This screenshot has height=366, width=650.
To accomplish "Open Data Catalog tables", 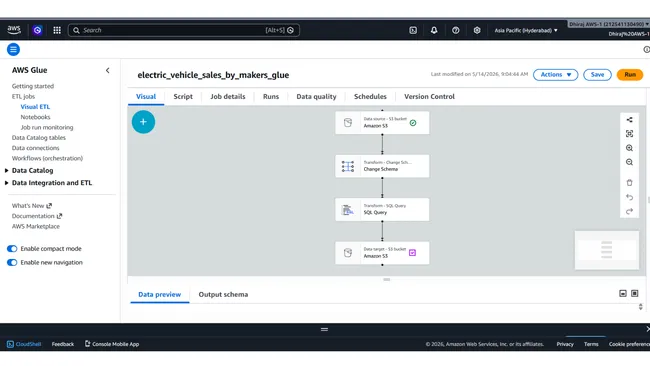I will [39, 138].
